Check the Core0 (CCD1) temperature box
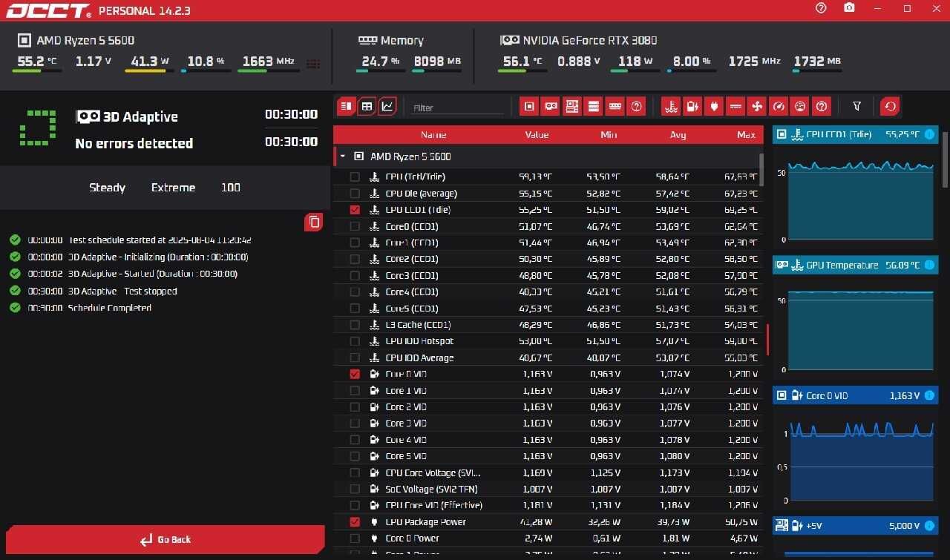950x560 pixels. coord(355,226)
